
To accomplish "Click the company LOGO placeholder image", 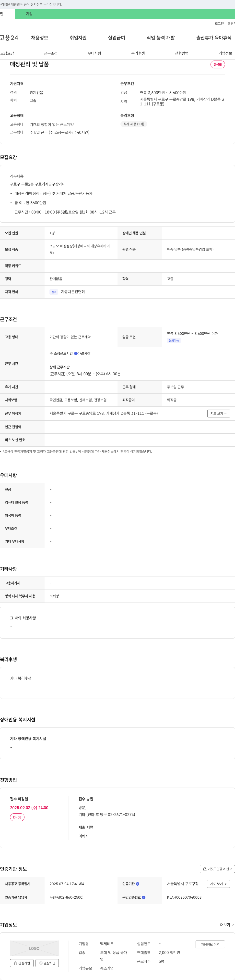I will [34, 948].
